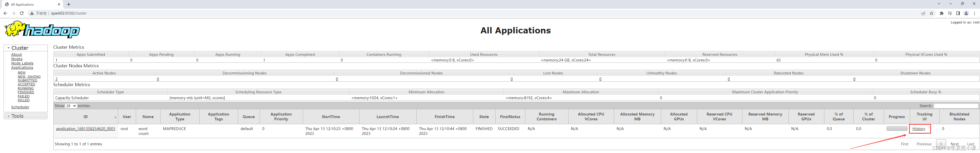Toggle the browser side panel icon
980x153 pixels.
[958, 13]
